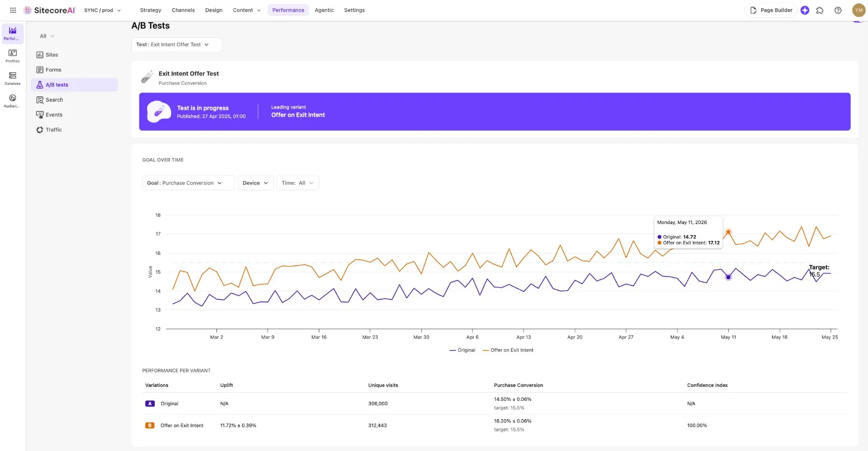
Task: Click the 14.50% ± 0.06% conversion value
Action: [513, 399]
